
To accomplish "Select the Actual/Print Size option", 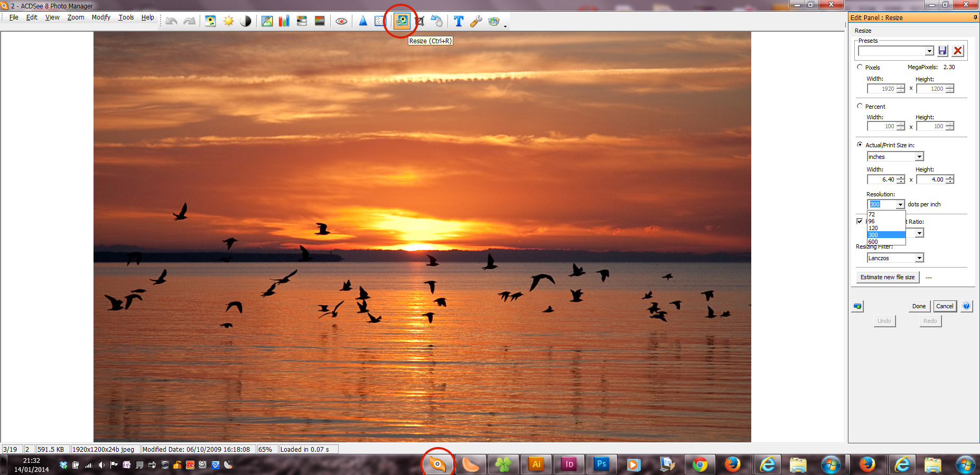I will pos(860,145).
